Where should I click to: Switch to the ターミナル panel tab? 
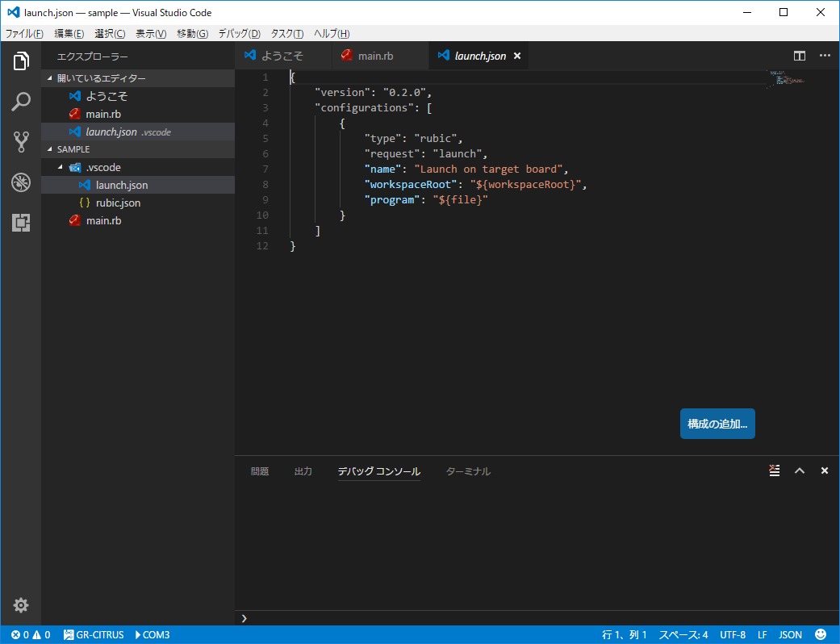point(468,471)
